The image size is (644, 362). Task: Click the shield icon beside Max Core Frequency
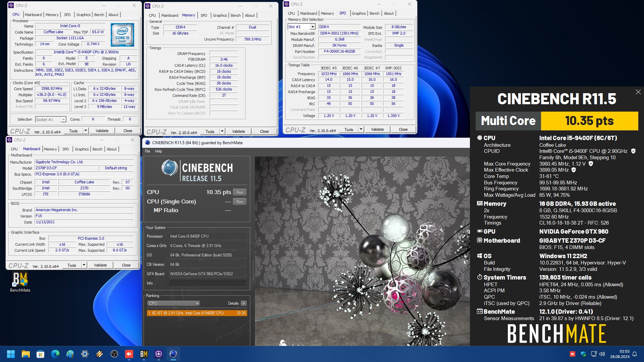[x=591, y=164]
